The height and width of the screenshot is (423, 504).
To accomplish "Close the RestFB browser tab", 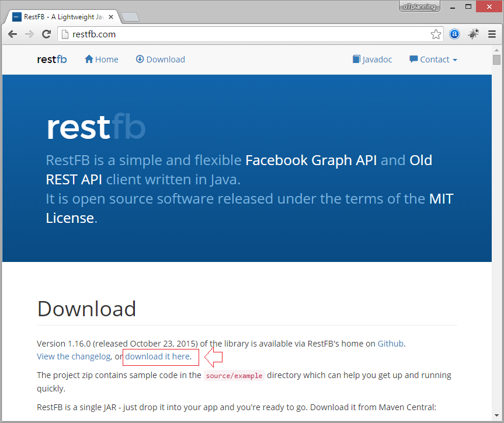I will point(111,17).
